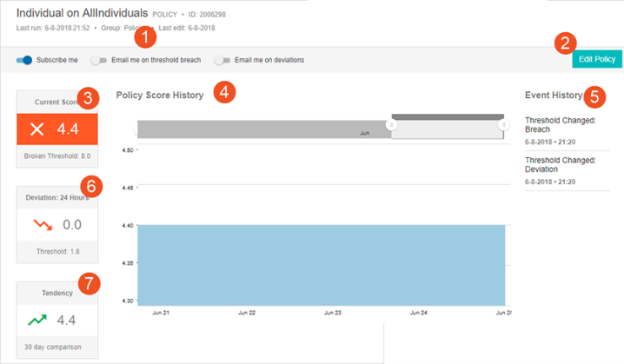The height and width of the screenshot is (364, 624).
Task: Enable Email me on threshold breach
Action: [x=99, y=60]
